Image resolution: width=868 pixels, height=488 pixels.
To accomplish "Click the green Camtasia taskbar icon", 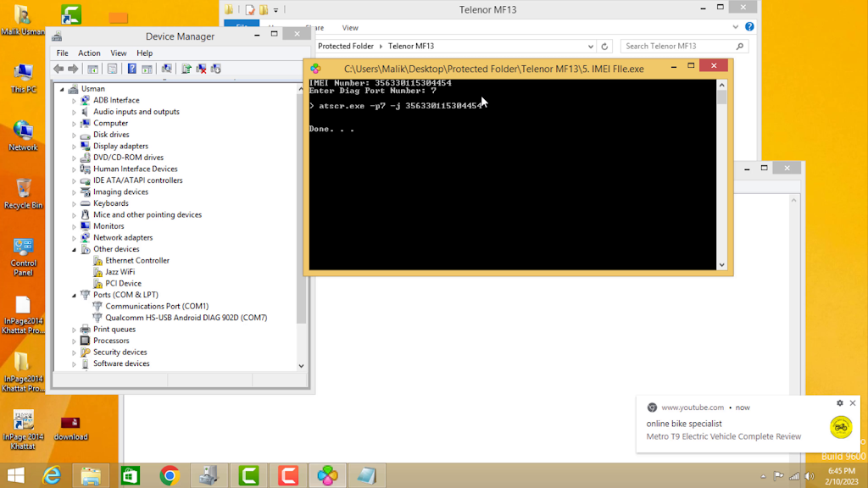I will [248, 476].
